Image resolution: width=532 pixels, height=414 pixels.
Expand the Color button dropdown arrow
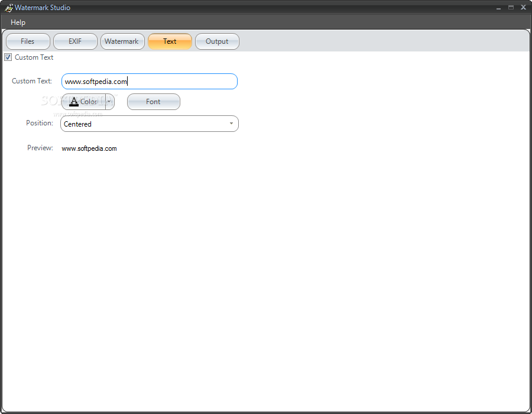(109, 102)
